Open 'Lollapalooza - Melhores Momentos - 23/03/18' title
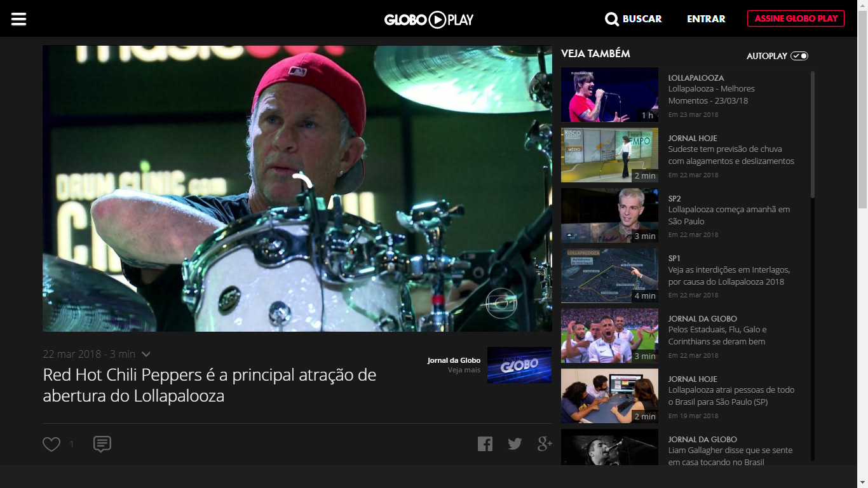The height and width of the screenshot is (488, 868). (x=712, y=95)
